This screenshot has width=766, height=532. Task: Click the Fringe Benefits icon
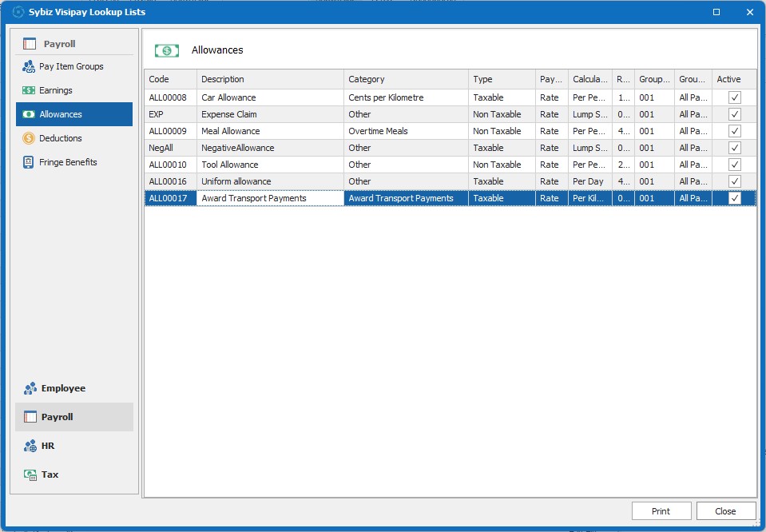28,162
